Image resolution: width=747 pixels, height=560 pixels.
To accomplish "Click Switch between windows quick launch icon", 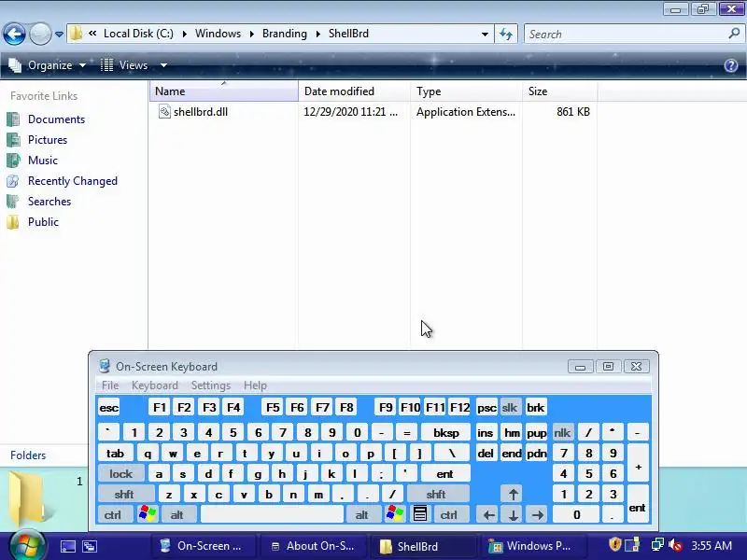I will pos(90,546).
